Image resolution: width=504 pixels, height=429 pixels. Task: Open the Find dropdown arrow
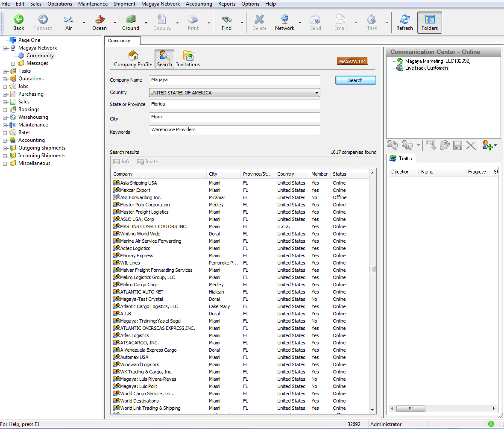(x=242, y=23)
